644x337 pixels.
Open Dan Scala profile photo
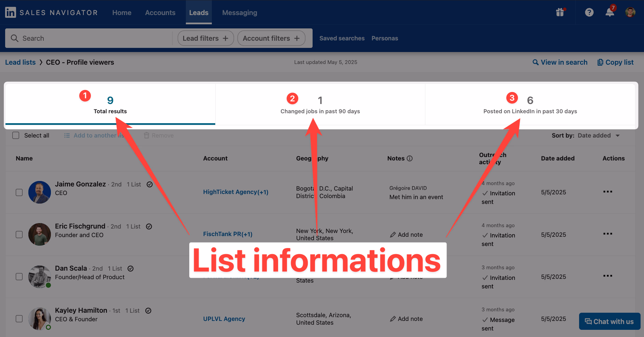click(x=40, y=276)
